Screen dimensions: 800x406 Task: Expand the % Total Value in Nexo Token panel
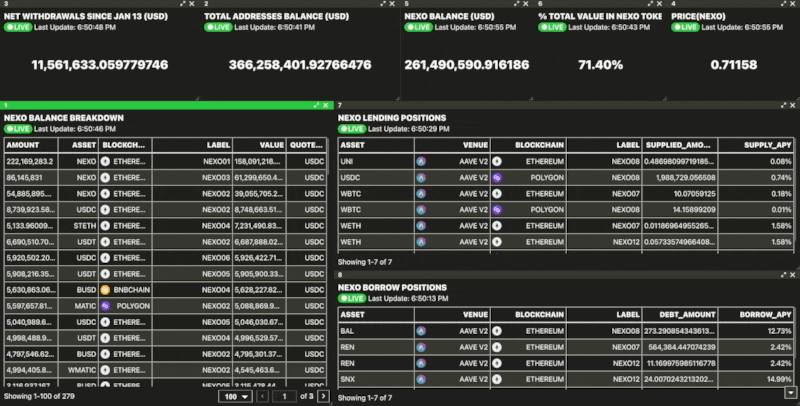[651, 4]
